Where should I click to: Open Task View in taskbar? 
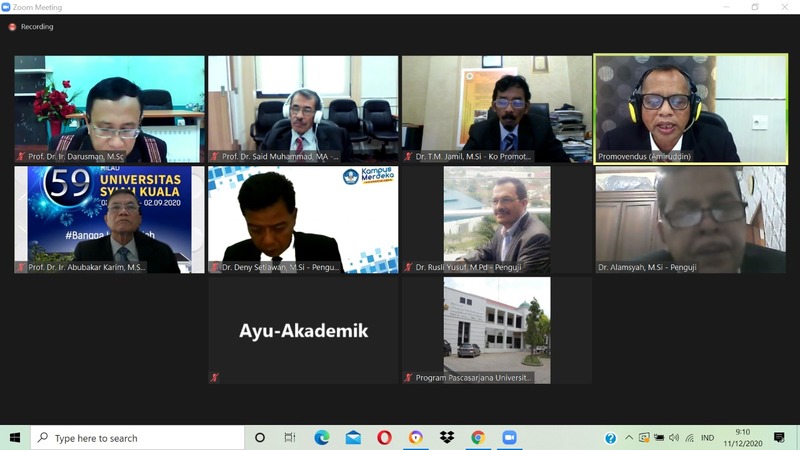pos(290,438)
